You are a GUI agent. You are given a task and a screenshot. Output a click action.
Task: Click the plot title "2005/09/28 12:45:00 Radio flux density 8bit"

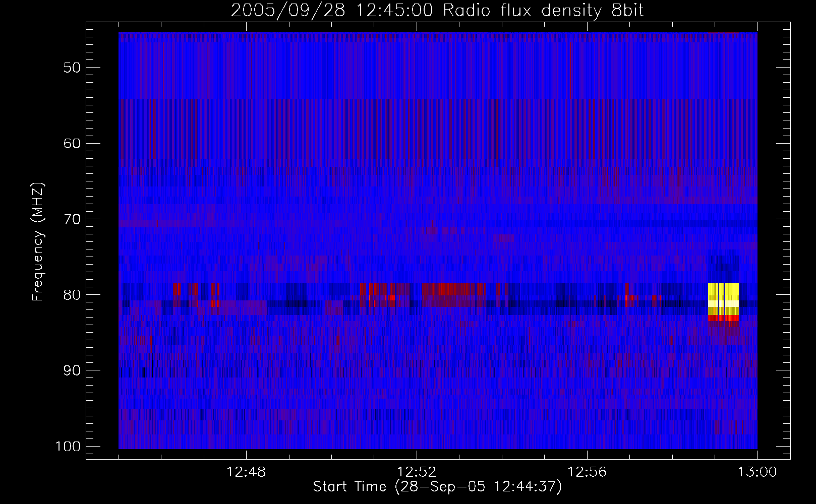(437, 11)
